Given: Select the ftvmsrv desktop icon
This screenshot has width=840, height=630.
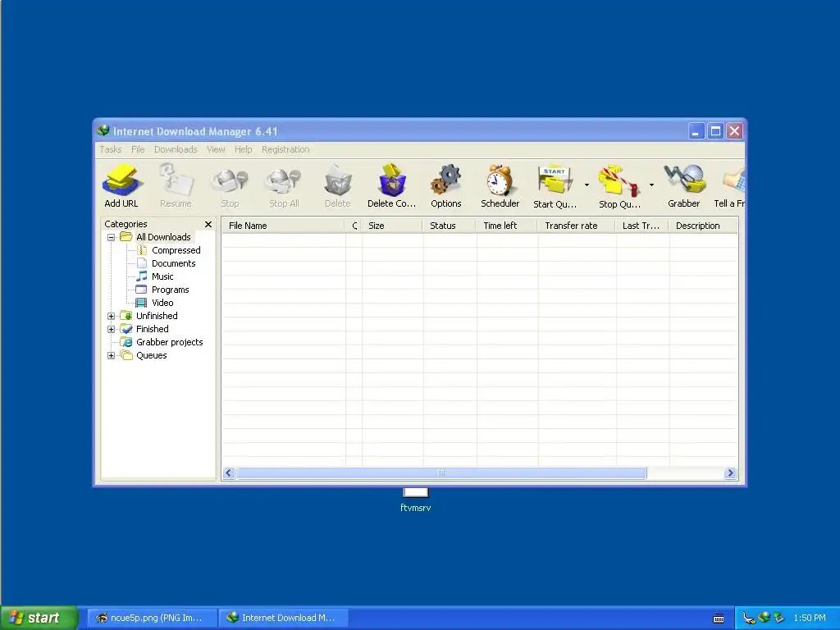Looking at the screenshot, I should (x=415, y=500).
